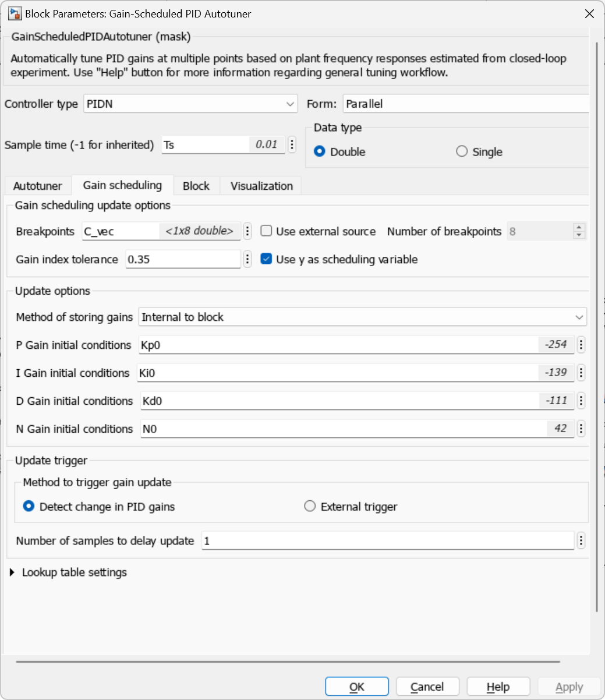The height and width of the screenshot is (700, 605).
Task: Open the D Gain initial conditions options menu
Action: [x=581, y=401]
